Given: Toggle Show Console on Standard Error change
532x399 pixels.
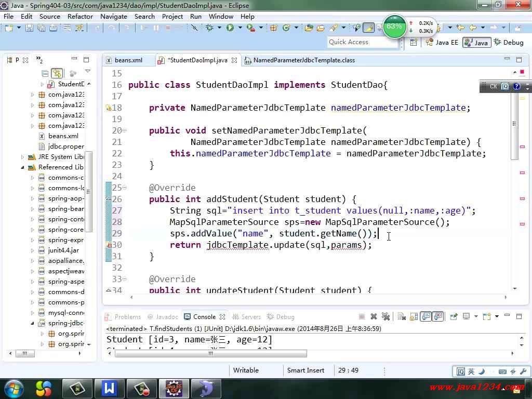Looking at the screenshot, I should (x=438, y=316).
